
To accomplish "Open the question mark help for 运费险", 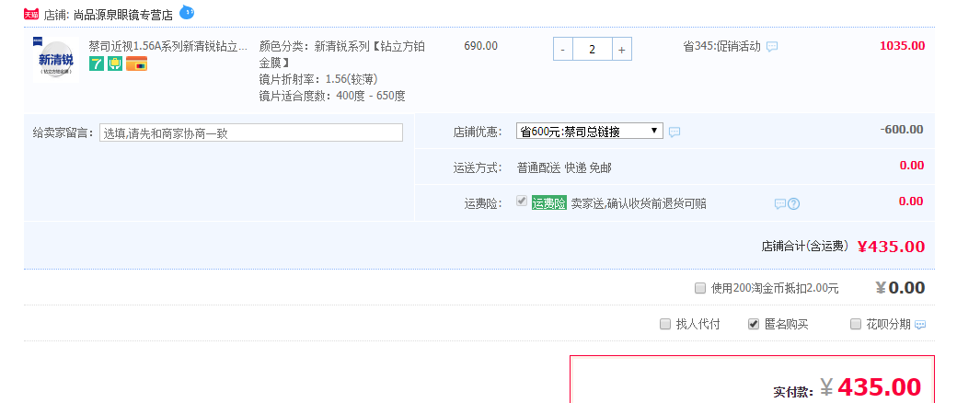I will click(794, 203).
